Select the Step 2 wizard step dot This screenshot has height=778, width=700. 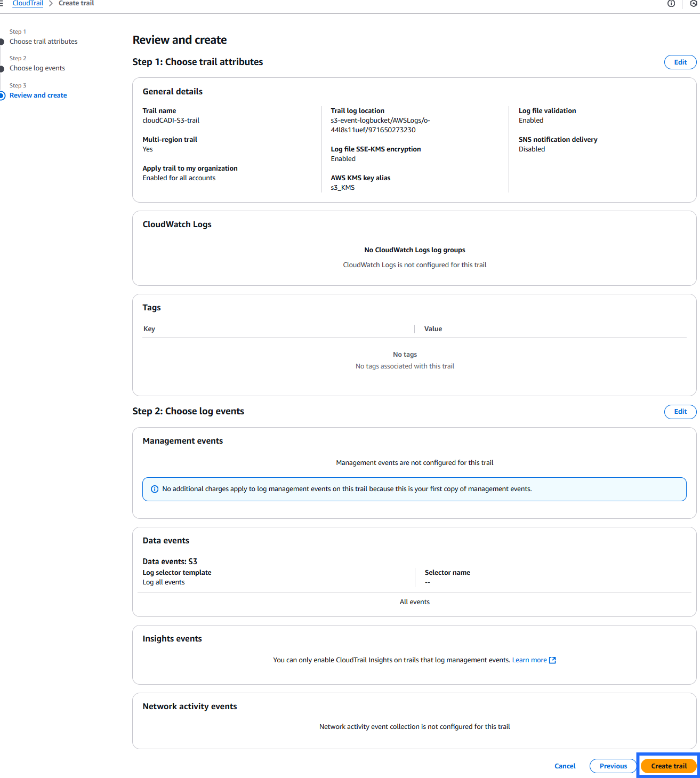click(2, 68)
